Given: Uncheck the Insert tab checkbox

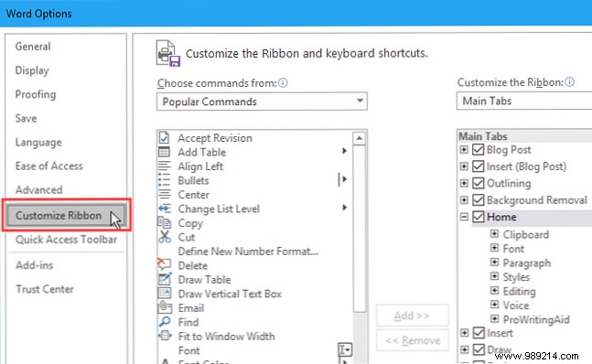Looking at the screenshot, I should [x=479, y=333].
